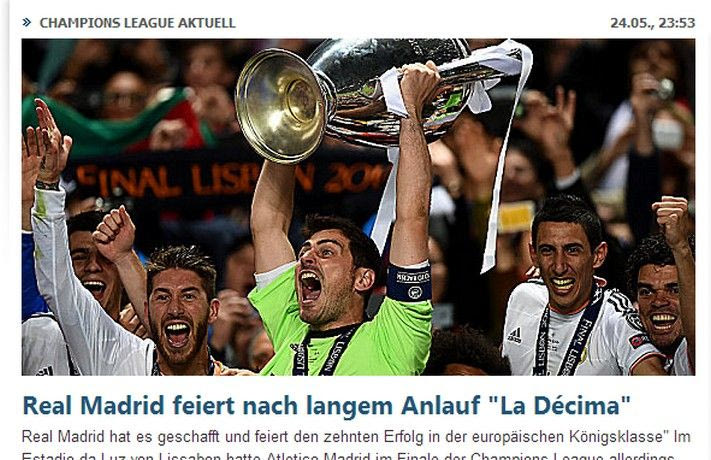
Task: Click the raised open hand at photo's left
Action: tap(48, 141)
